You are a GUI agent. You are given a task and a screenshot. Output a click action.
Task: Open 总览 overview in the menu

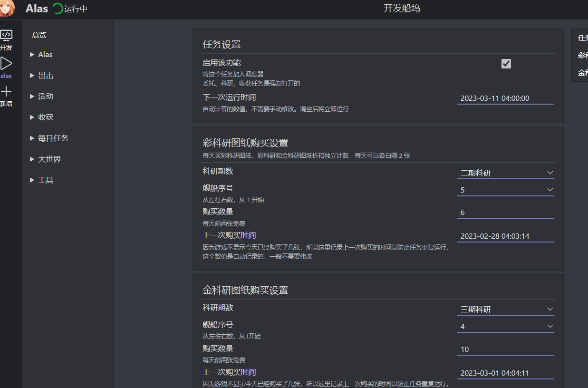(39, 35)
